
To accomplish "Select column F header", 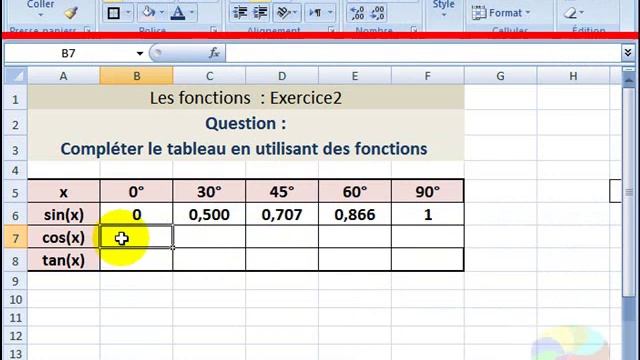I will (427, 76).
